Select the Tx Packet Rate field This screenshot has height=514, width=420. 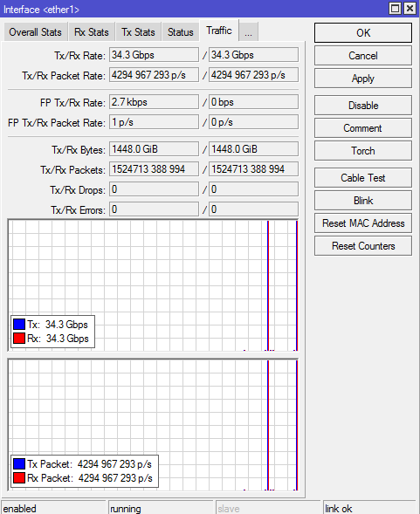click(x=154, y=75)
